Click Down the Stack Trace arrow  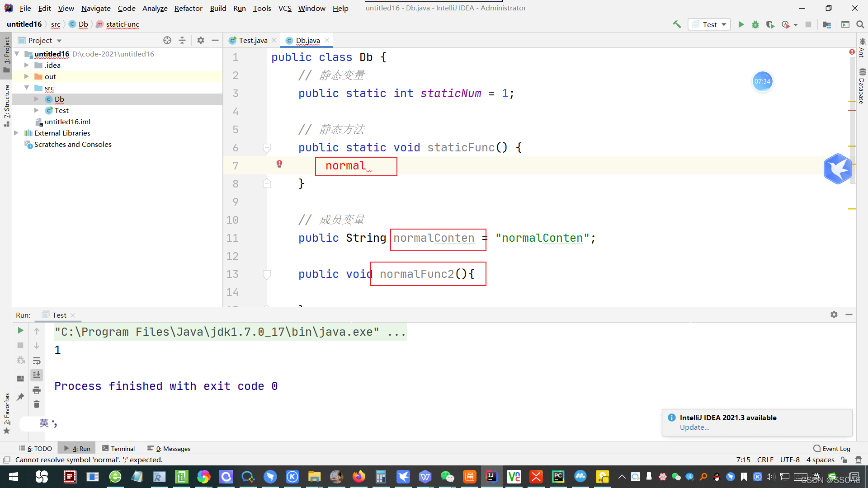(37, 346)
